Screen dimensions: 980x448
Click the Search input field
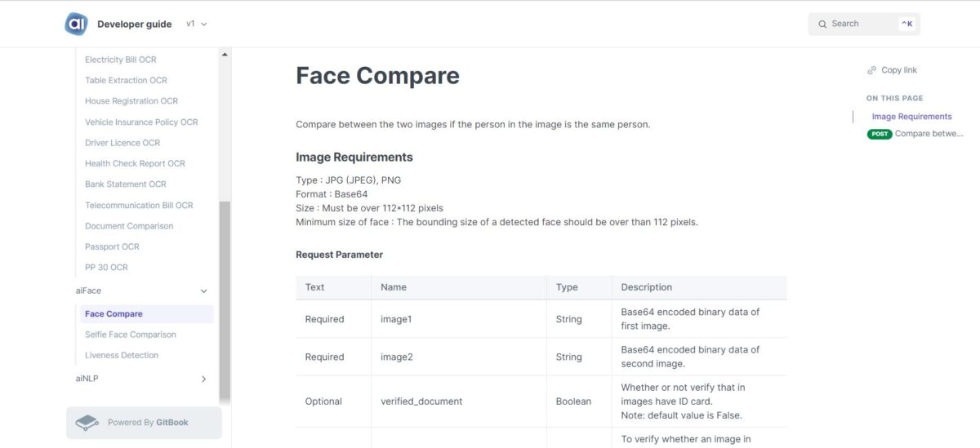862,24
